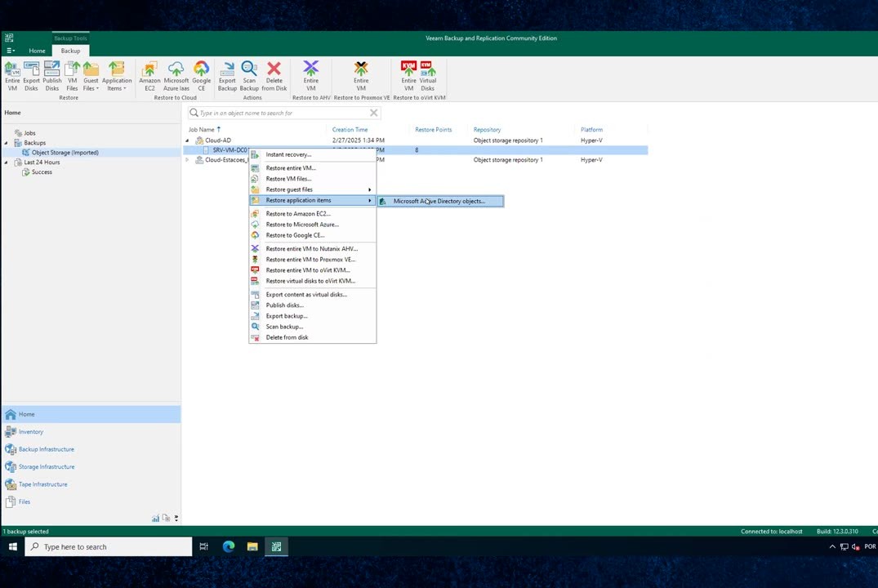The height and width of the screenshot is (588, 878).
Task: Click Entire VM Restore to Proxmox VE icon
Action: coord(361,76)
